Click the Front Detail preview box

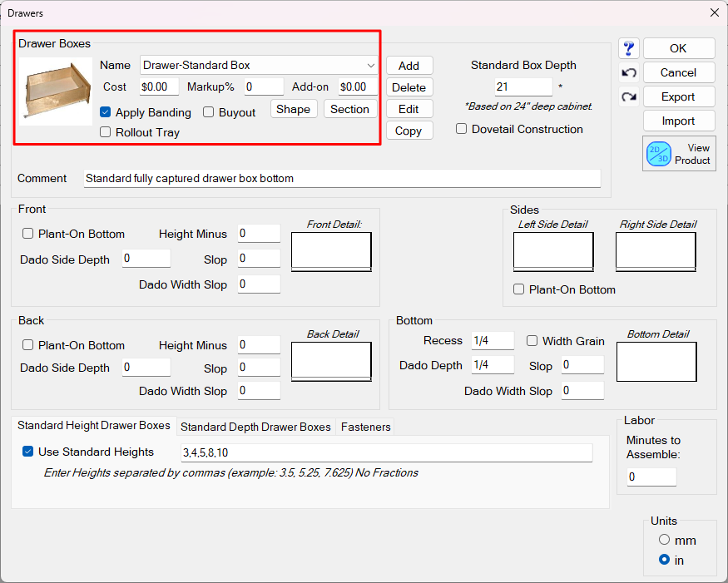point(331,251)
